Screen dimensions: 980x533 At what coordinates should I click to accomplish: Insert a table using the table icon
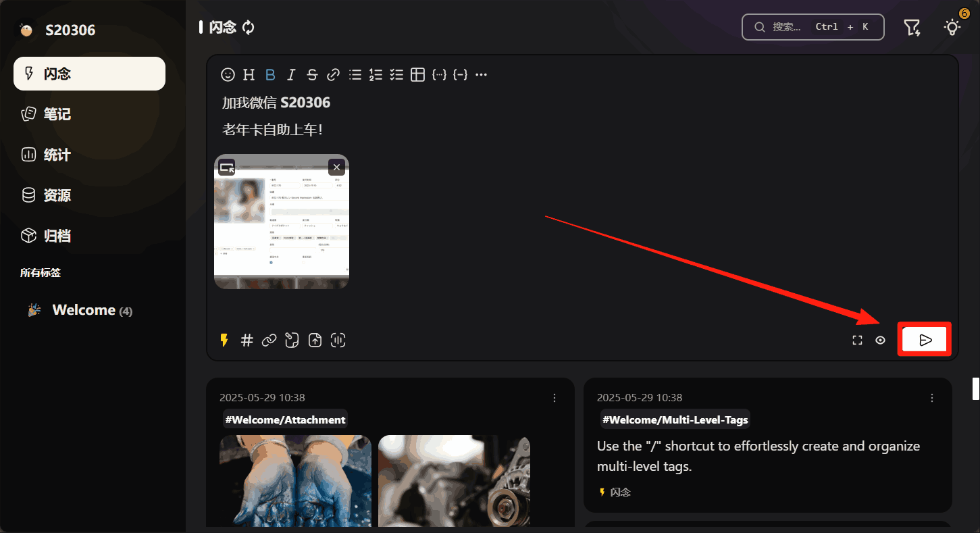pos(418,75)
